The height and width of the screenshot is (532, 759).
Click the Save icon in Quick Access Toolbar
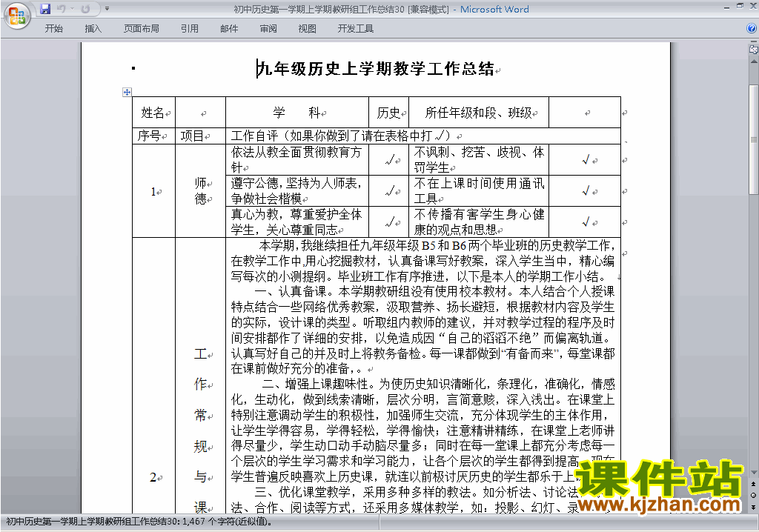coord(45,9)
